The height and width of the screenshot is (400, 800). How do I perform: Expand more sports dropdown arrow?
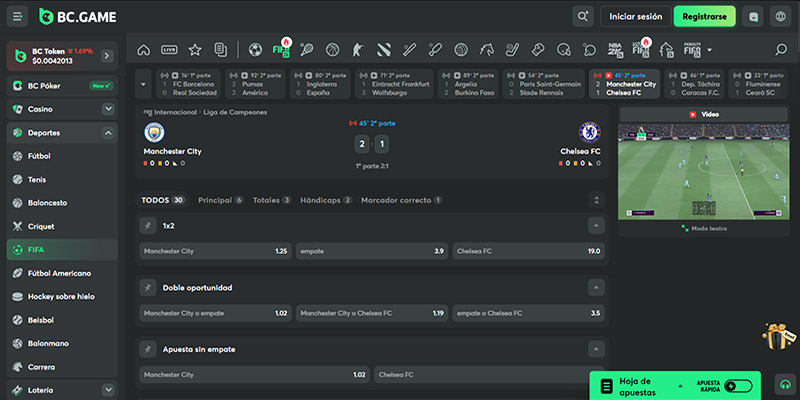click(710, 50)
